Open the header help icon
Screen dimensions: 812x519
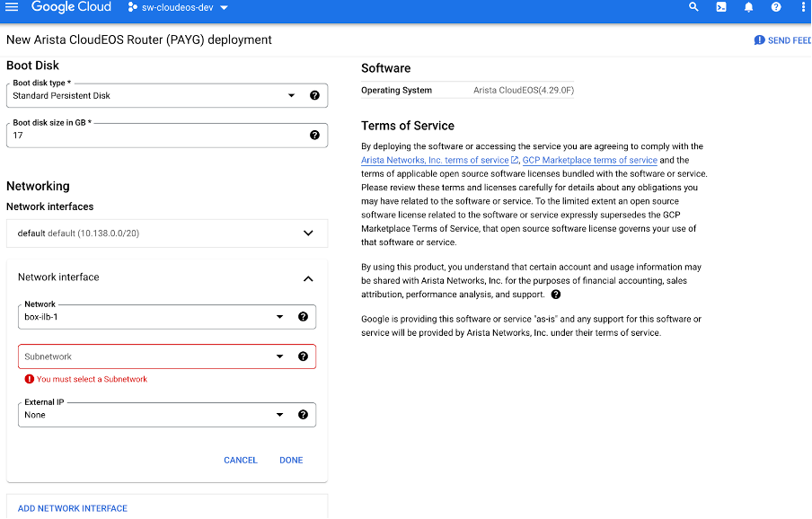(x=776, y=7)
